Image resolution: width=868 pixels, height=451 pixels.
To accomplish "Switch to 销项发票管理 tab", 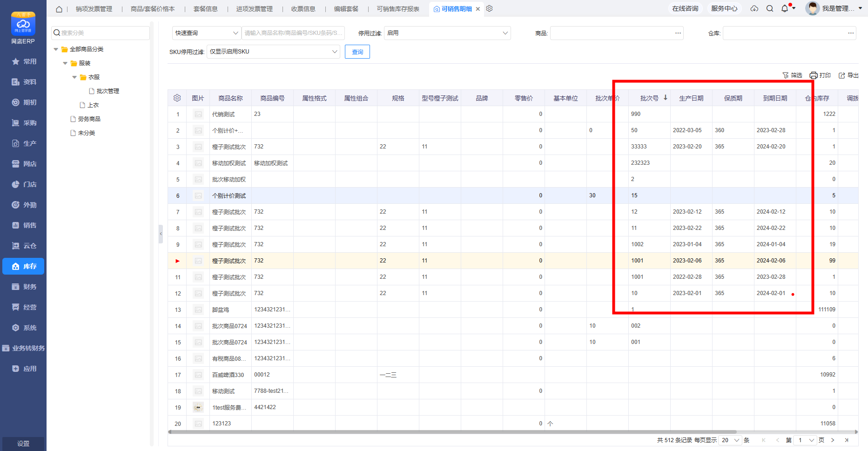I will pyautogui.click(x=94, y=9).
